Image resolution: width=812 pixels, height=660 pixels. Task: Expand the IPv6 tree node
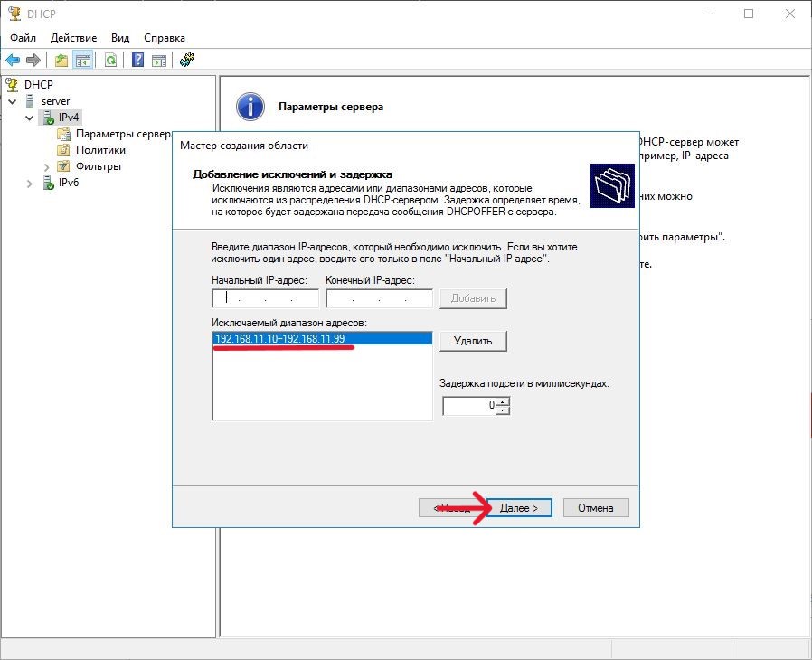pyautogui.click(x=30, y=184)
